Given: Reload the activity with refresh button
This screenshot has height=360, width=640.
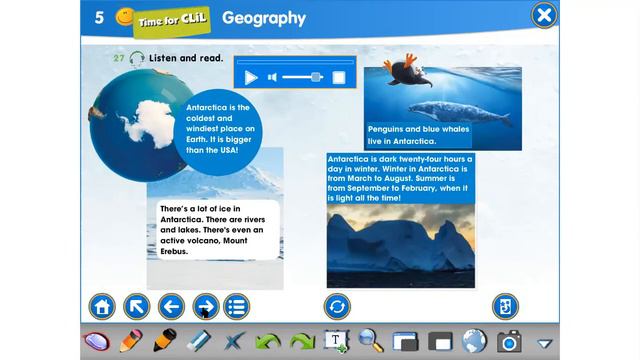Looking at the screenshot, I should click(337, 307).
